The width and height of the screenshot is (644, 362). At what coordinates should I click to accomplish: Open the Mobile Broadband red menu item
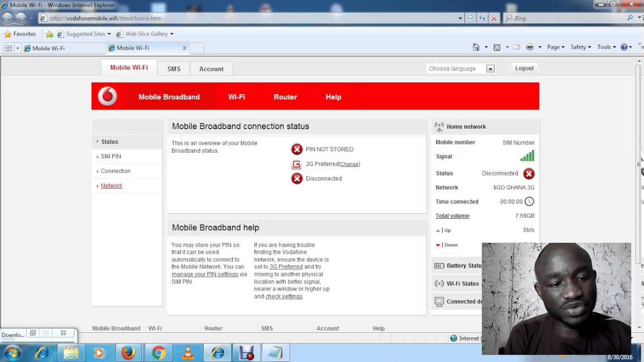169,97
